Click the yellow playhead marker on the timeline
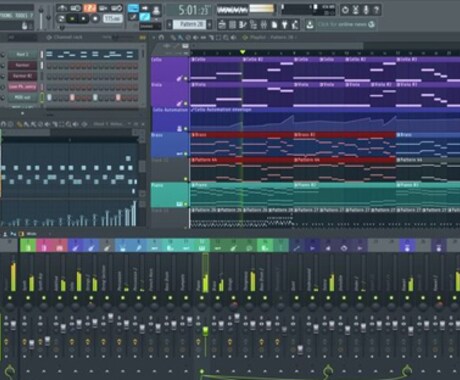Viewport: 460px width, 380px height. tap(243, 52)
